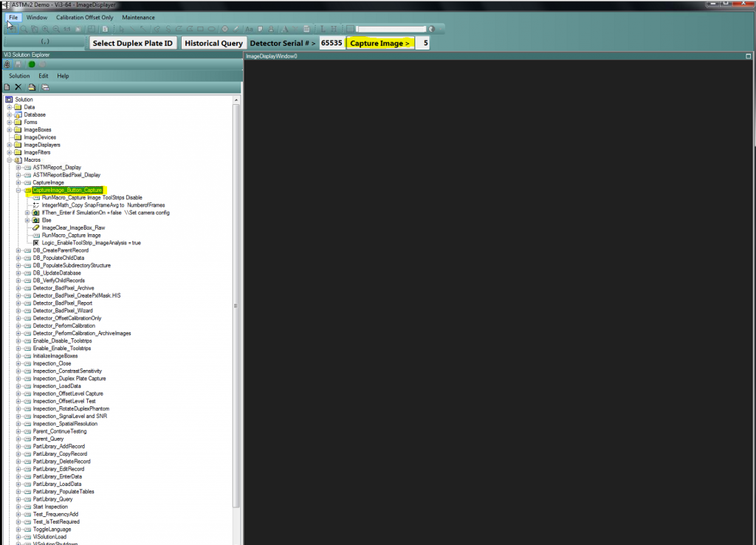
Task: Click the black X delete icon
Action: (18, 87)
